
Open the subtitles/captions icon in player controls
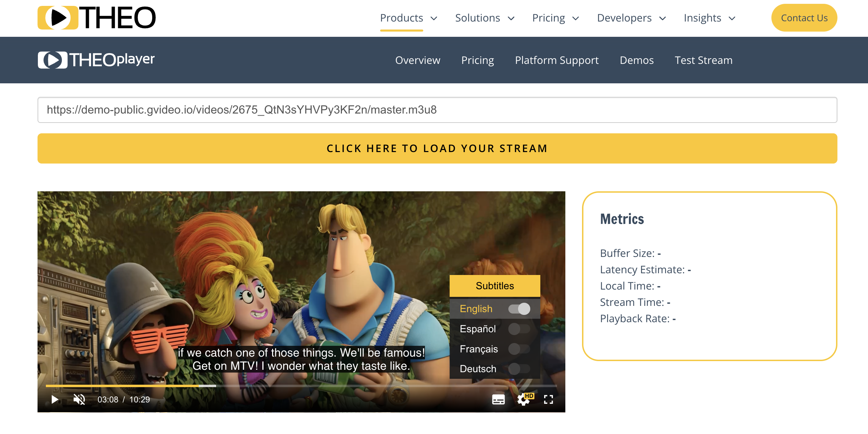498,400
